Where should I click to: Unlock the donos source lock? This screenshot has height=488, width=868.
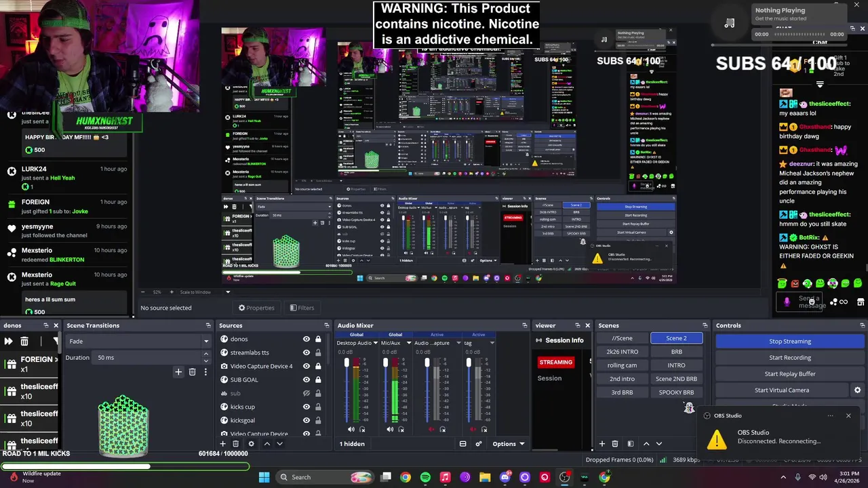pyautogui.click(x=318, y=339)
